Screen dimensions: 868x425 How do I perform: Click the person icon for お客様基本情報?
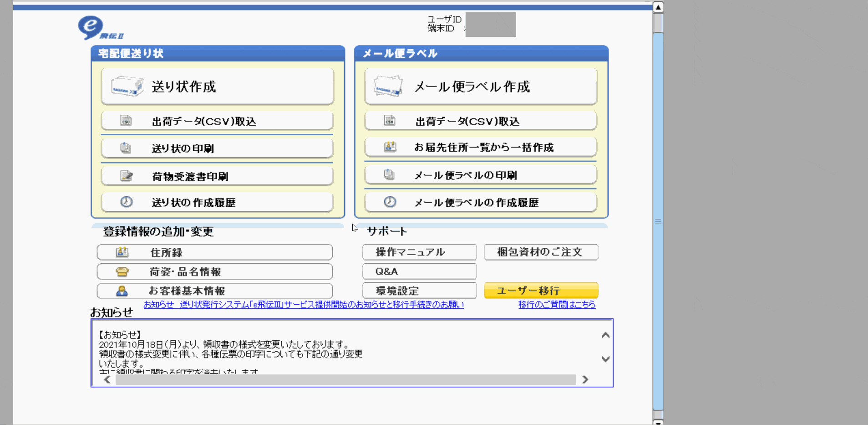tap(122, 291)
